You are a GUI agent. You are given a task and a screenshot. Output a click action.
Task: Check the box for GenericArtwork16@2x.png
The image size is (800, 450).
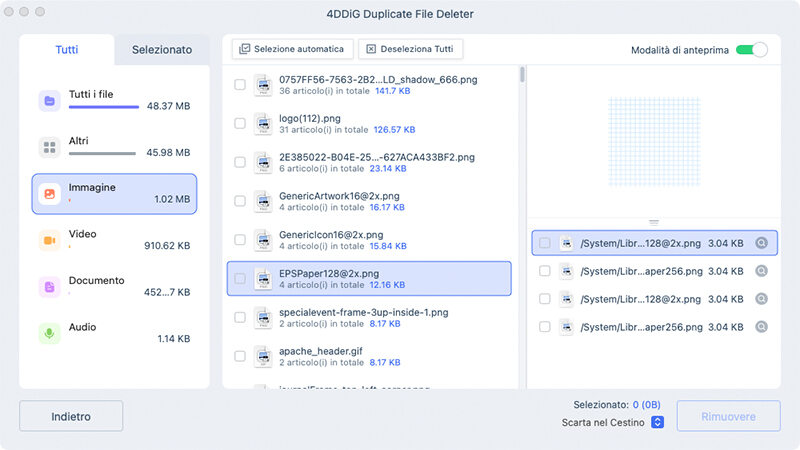(x=240, y=202)
